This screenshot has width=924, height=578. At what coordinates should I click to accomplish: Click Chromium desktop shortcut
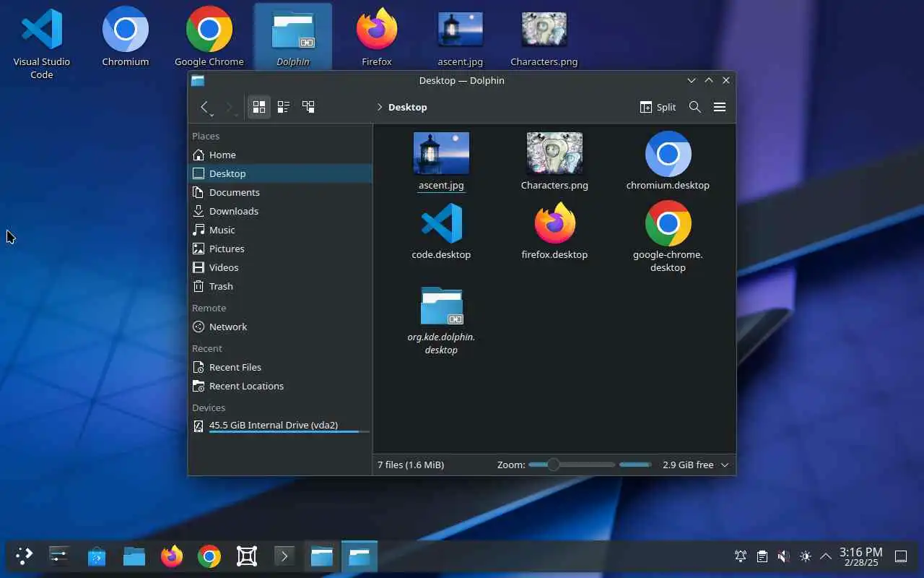pyautogui.click(x=126, y=36)
